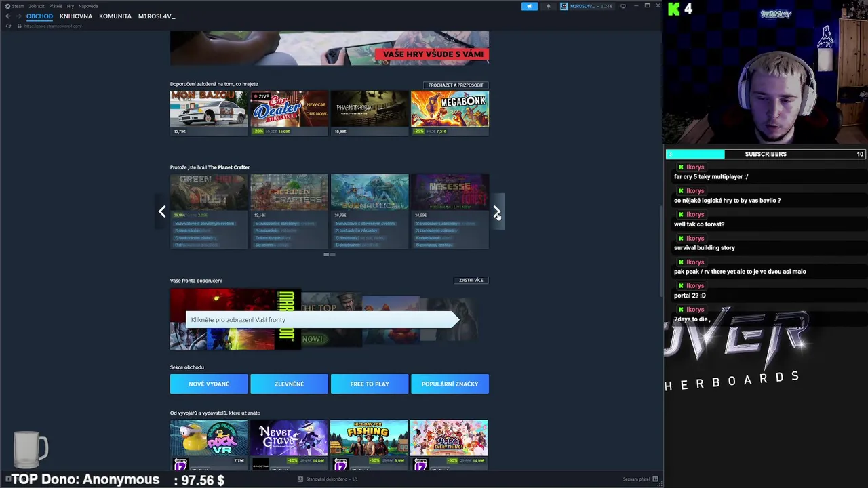The image size is (868, 488).
Task: Open the Zlevněné store section
Action: click(x=289, y=384)
